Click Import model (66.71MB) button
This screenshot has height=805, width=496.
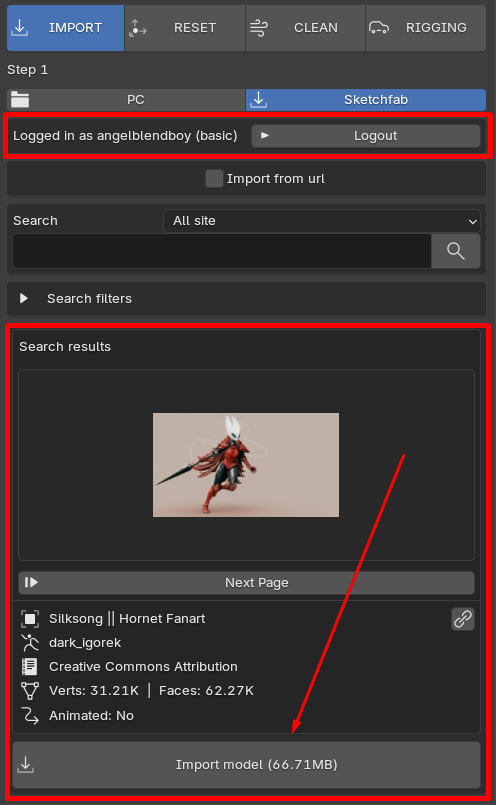pyautogui.click(x=246, y=765)
